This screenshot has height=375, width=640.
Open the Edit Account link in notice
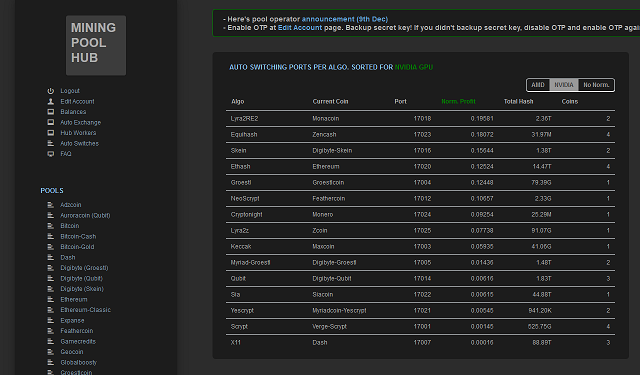(x=300, y=27)
